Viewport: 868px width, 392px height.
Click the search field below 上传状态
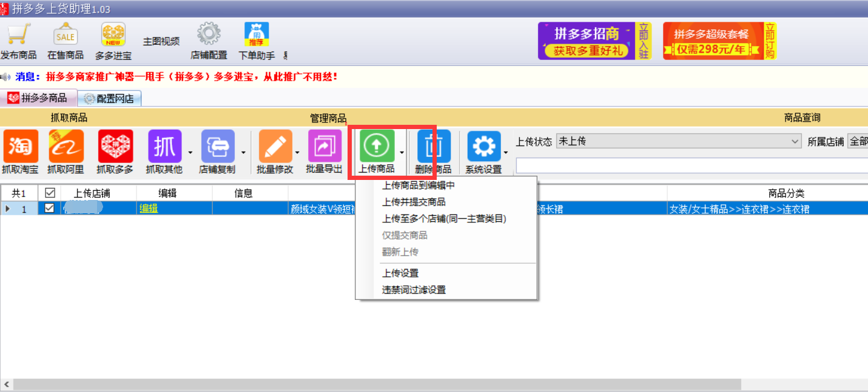click(x=691, y=165)
